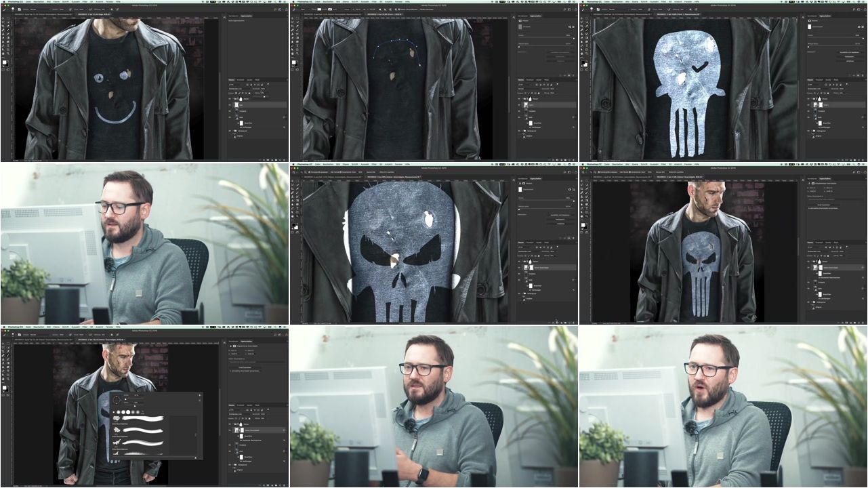
Task: Click 'Umkehren' button in skull close-up properties
Action: [560, 224]
